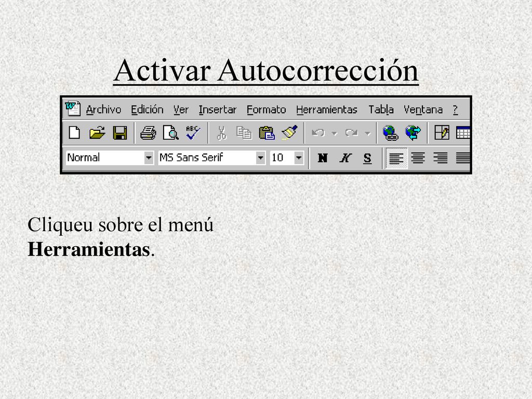Screen dimensions: 532x399
Task: Create a new blank document
Action: coord(74,132)
